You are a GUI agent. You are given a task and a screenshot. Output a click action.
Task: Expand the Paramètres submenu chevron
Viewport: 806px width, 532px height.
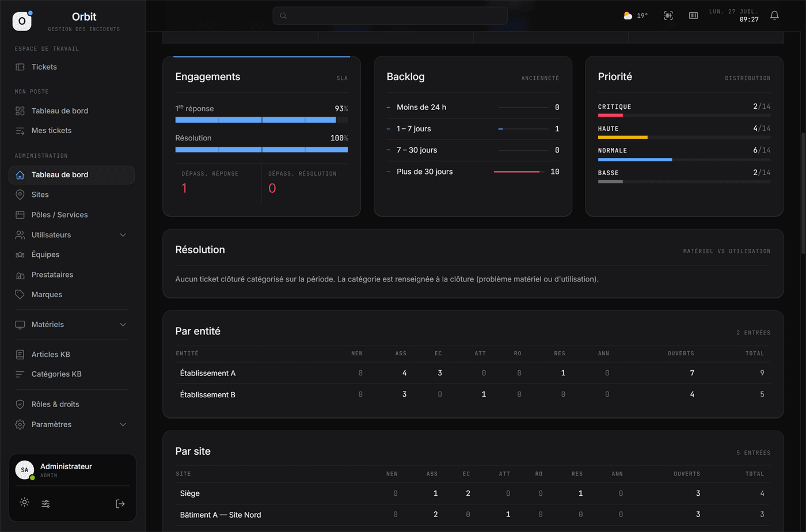point(123,424)
